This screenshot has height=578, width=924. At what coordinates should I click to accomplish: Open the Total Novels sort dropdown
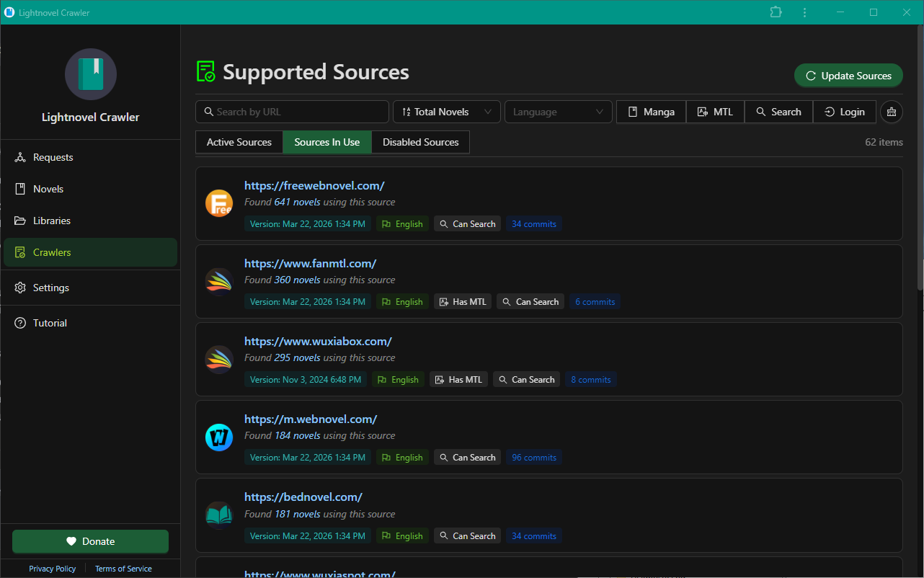pos(447,112)
